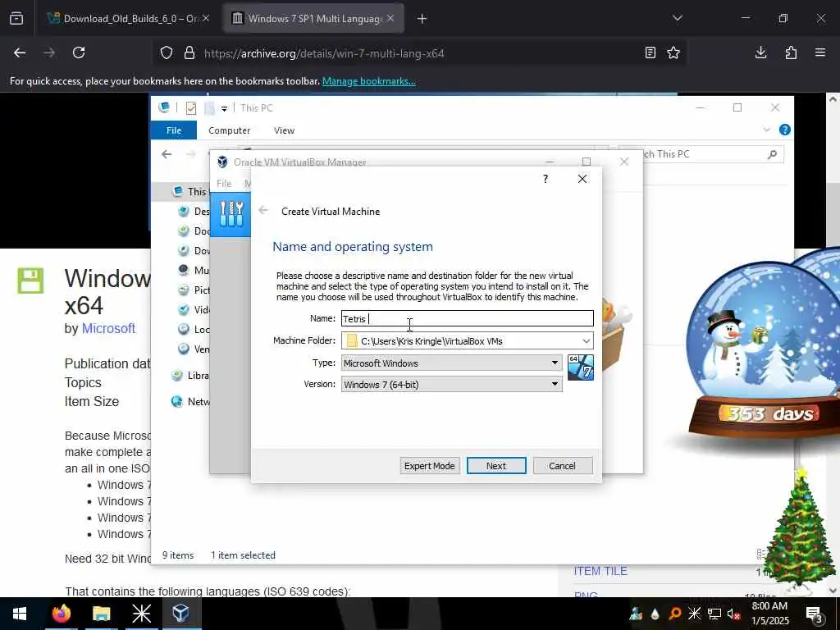This screenshot has height=630, width=840.
Task: Open the notification center
Action: click(815, 614)
